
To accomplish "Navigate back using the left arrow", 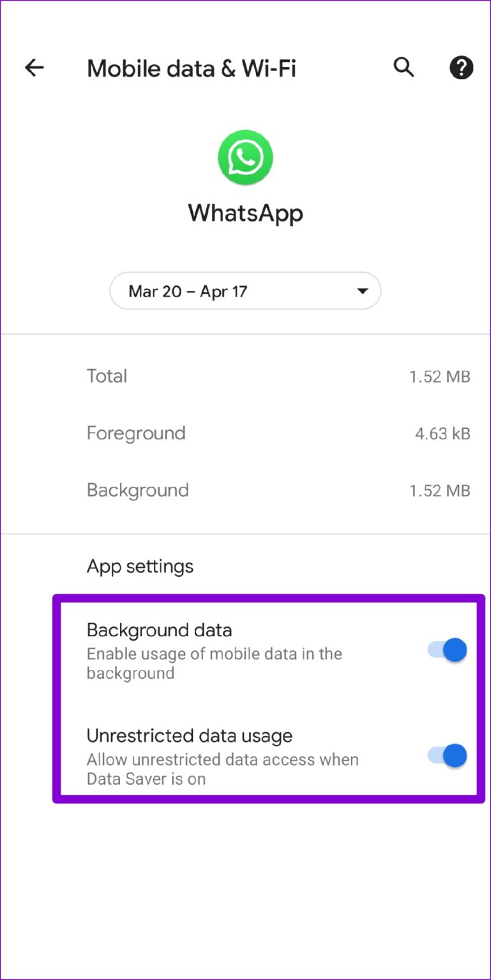I will pyautogui.click(x=34, y=68).
